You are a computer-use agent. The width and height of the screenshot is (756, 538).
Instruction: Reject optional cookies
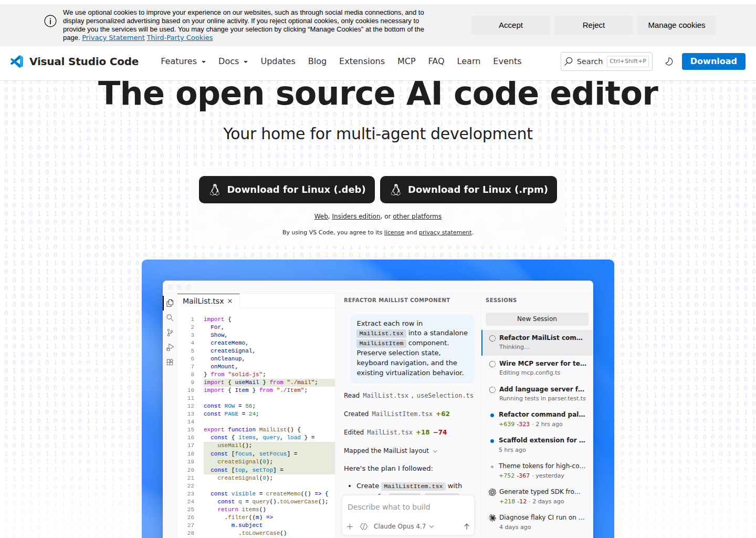point(594,25)
